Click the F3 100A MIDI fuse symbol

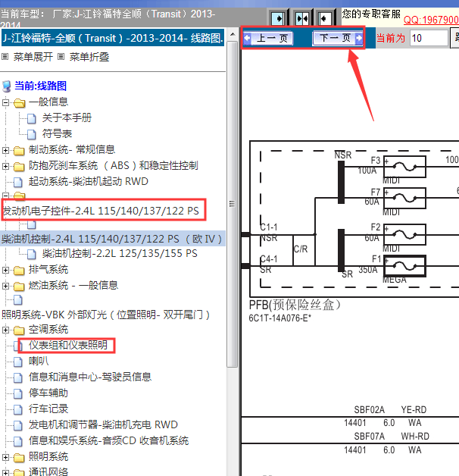pyautogui.click(x=404, y=167)
